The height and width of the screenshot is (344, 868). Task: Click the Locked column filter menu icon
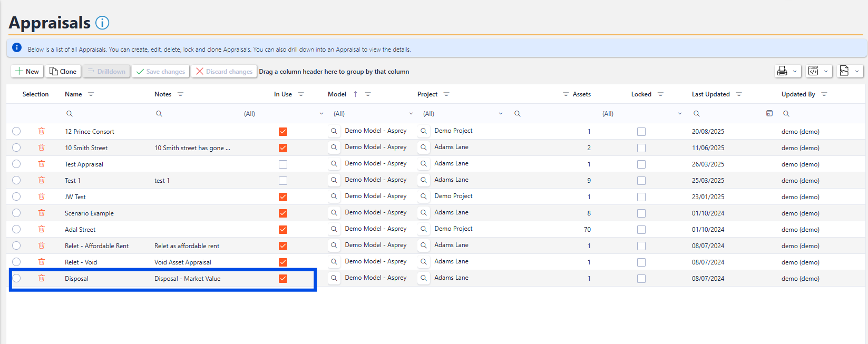(x=660, y=94)
